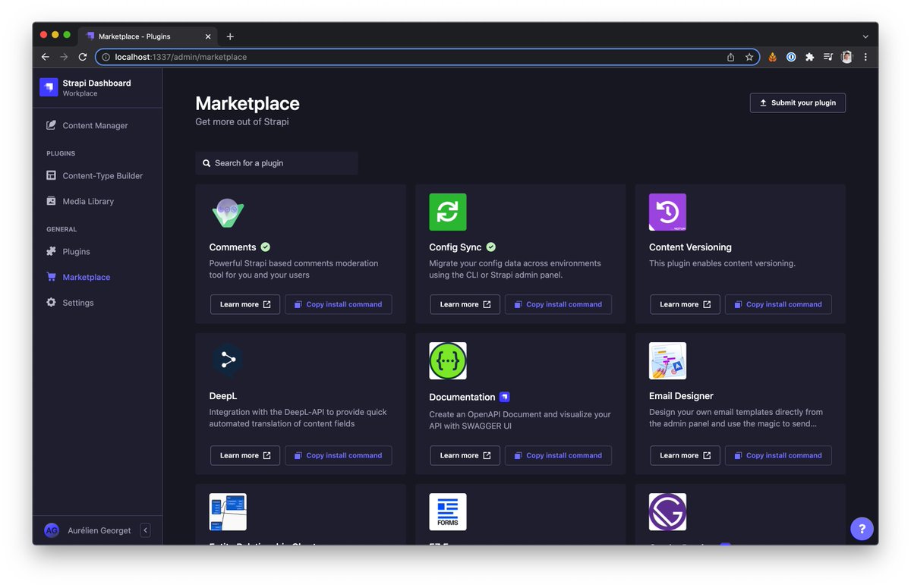Copy install command for Content Versioning

coord(778,304)
